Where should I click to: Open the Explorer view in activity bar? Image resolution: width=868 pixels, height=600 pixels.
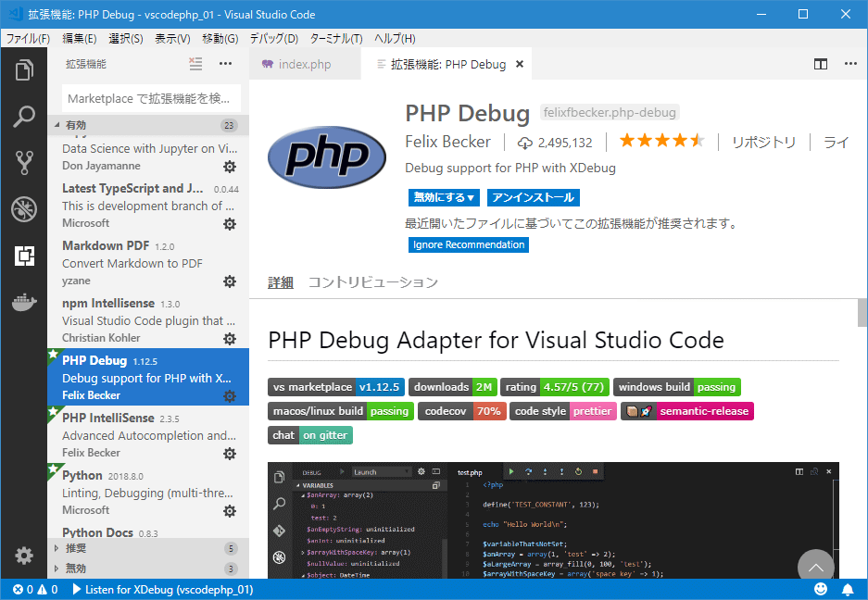(24, 70)
